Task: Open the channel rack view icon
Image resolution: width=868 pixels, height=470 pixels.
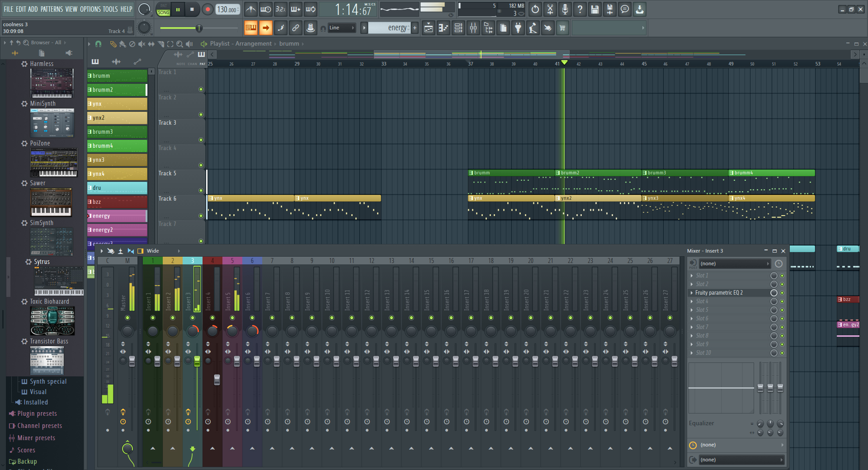Action: [x=458, y=28]
